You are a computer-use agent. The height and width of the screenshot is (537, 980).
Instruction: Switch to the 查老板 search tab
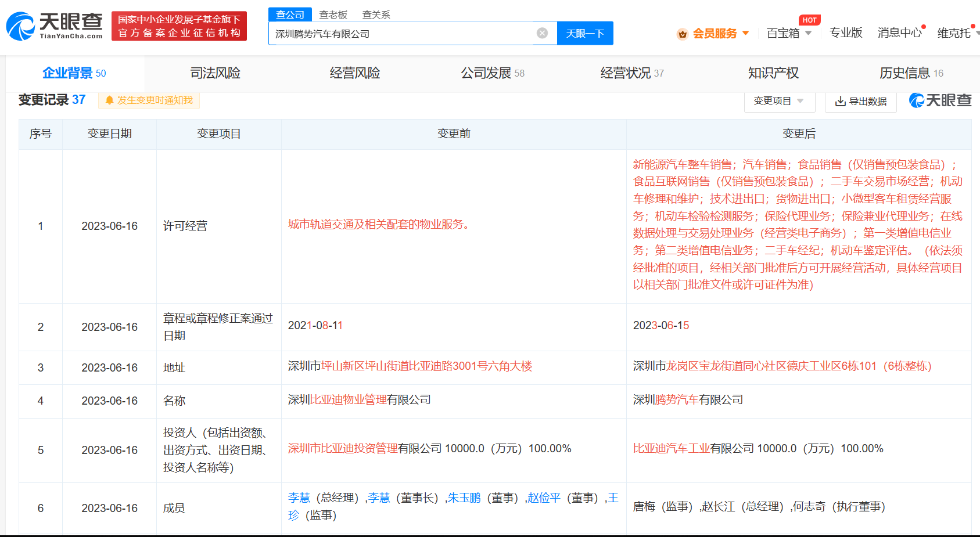click(x=333, y=15)
